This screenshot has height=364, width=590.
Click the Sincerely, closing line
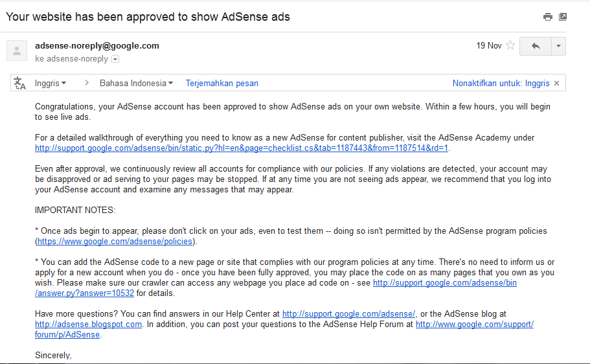click(x=53, y=356)
